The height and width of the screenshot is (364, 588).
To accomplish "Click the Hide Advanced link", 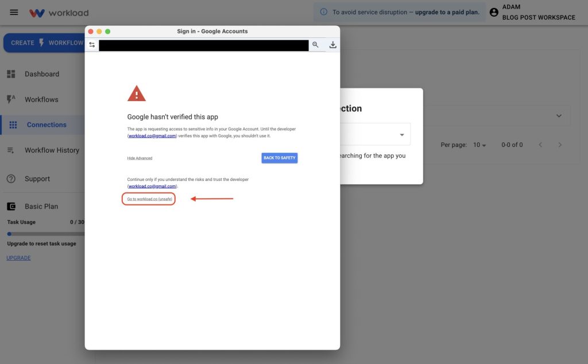I will point(140,158).
